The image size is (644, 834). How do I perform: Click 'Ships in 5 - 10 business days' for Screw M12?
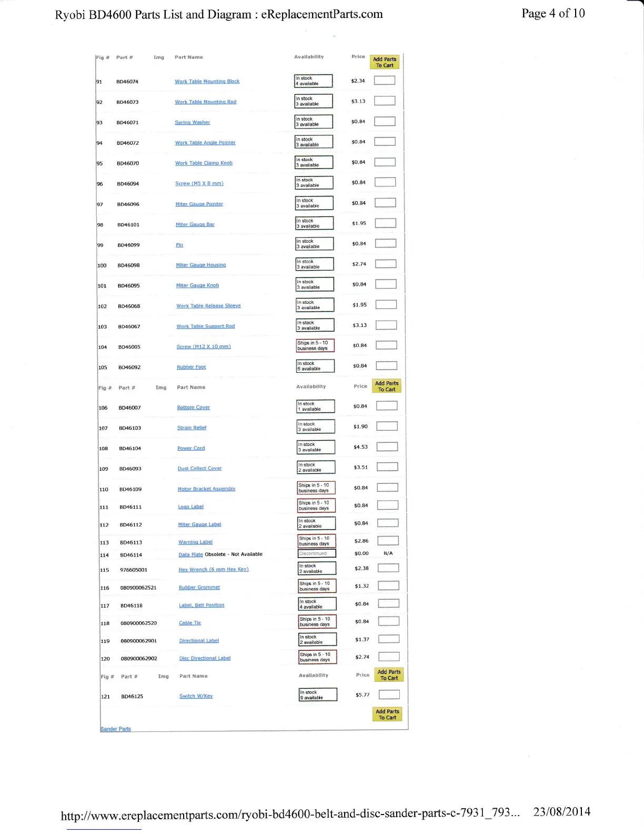tap(315, 345)
